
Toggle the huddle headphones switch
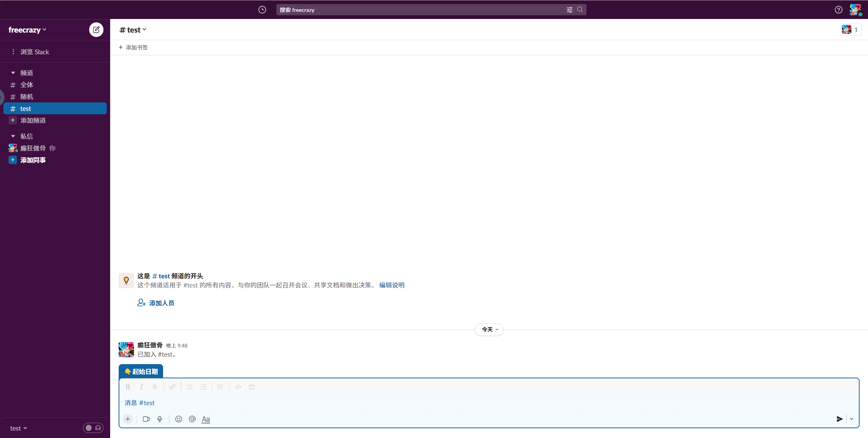click(x=93, y=428)
